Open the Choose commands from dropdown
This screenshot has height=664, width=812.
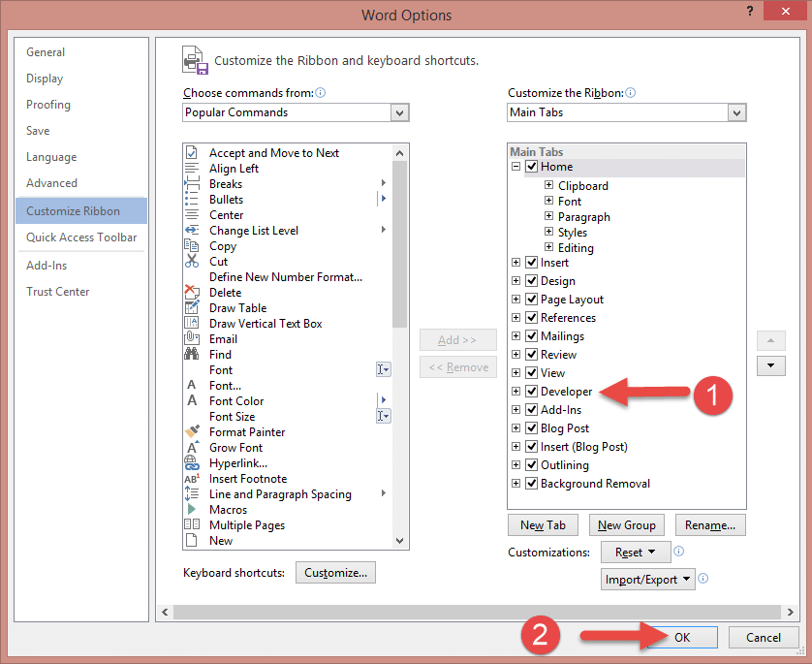tap(399, 112)
